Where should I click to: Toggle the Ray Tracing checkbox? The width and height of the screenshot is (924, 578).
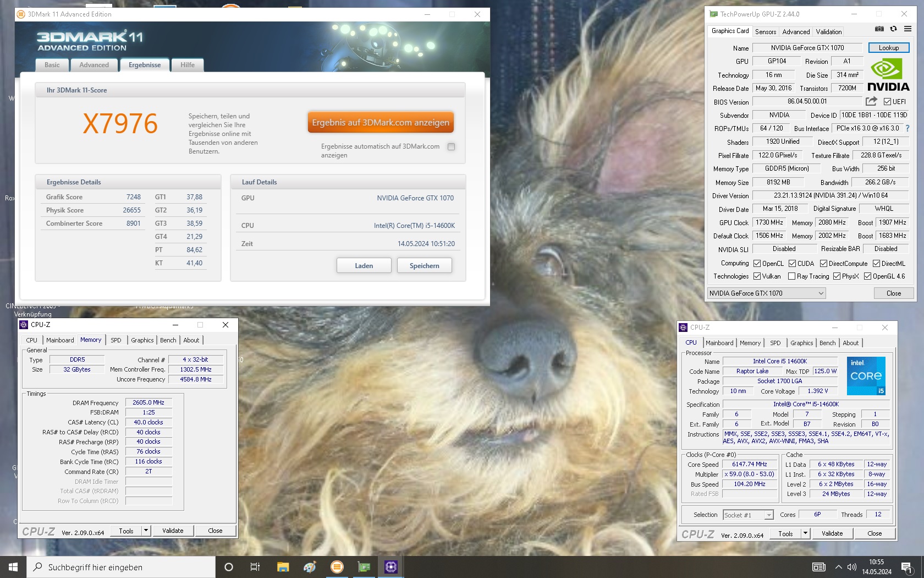(792, 276)
